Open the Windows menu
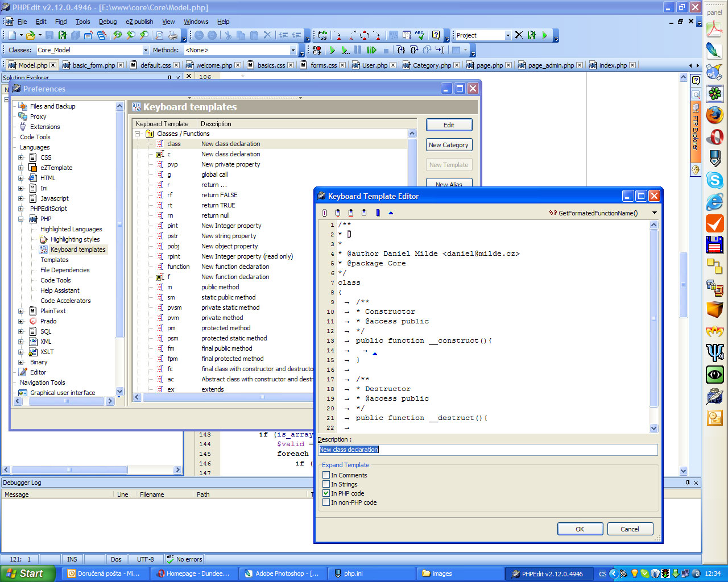 [x=196, y=22]
